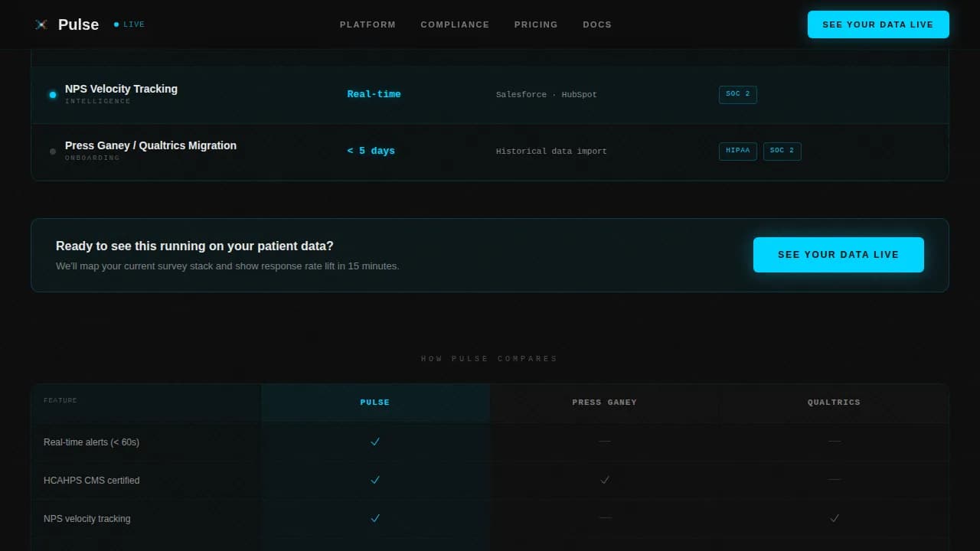Click the Pulse brand name
Screen dimensions: 980x551
(x=78, y=24)
